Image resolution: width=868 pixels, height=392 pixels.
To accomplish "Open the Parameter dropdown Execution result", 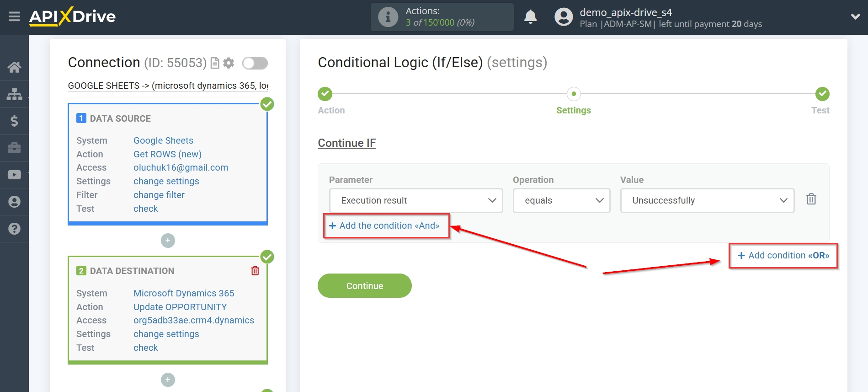I will click(416, 200).
